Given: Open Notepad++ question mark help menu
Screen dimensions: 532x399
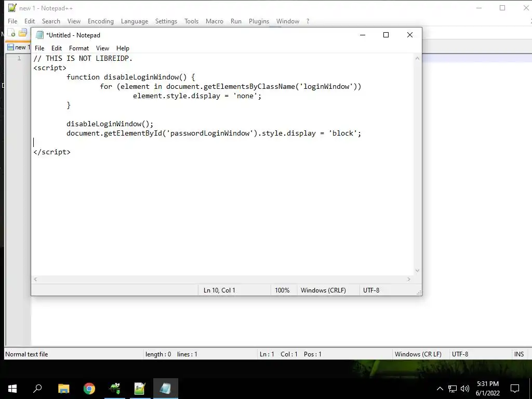Looking at the screenshot, I should tap(308, 21).
